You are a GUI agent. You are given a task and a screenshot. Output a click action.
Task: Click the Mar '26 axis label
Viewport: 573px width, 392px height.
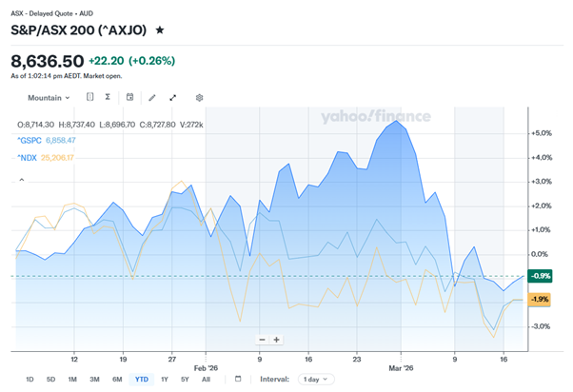(x=401, y=368)
